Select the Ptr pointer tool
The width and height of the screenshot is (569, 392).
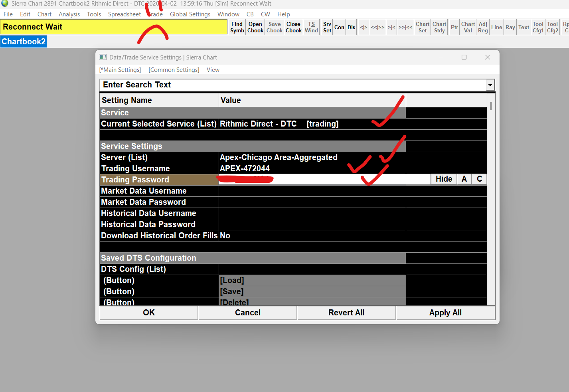point(454,27)
